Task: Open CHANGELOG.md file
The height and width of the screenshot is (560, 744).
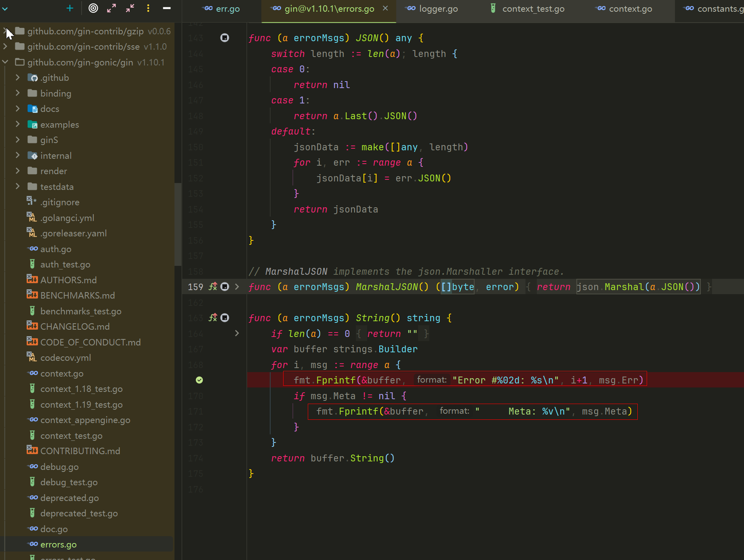Action: [x=75, y=326]
